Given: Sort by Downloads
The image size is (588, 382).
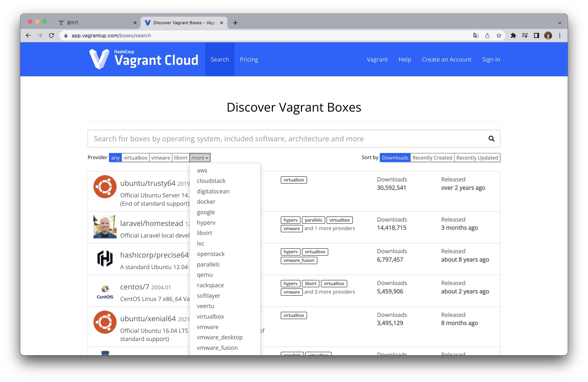Looking at the screenshot, I should coord(395,158).
